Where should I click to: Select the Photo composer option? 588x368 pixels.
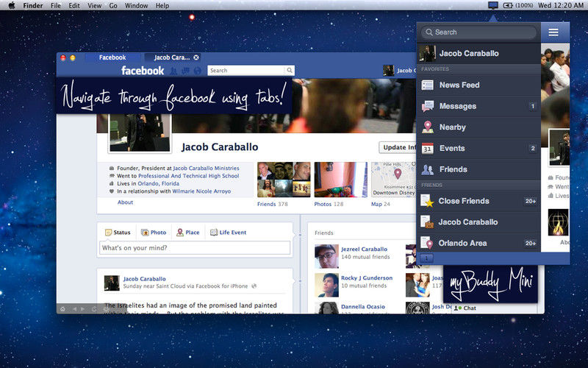coord(154,233)
